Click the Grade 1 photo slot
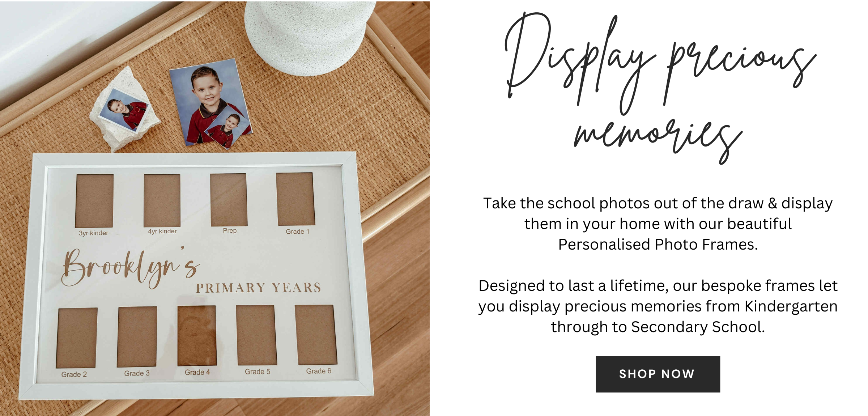This screenshot has width=868, height=416. coord(295,199)
